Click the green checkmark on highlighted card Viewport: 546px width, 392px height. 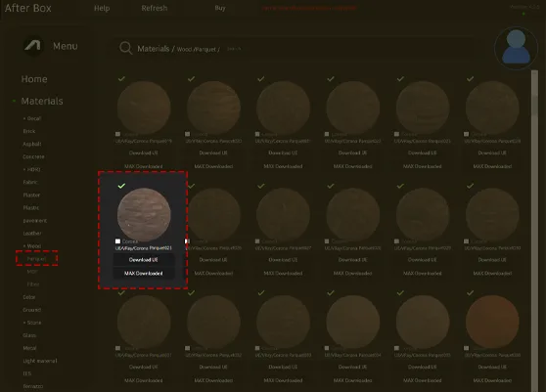[x=121, y=186]
